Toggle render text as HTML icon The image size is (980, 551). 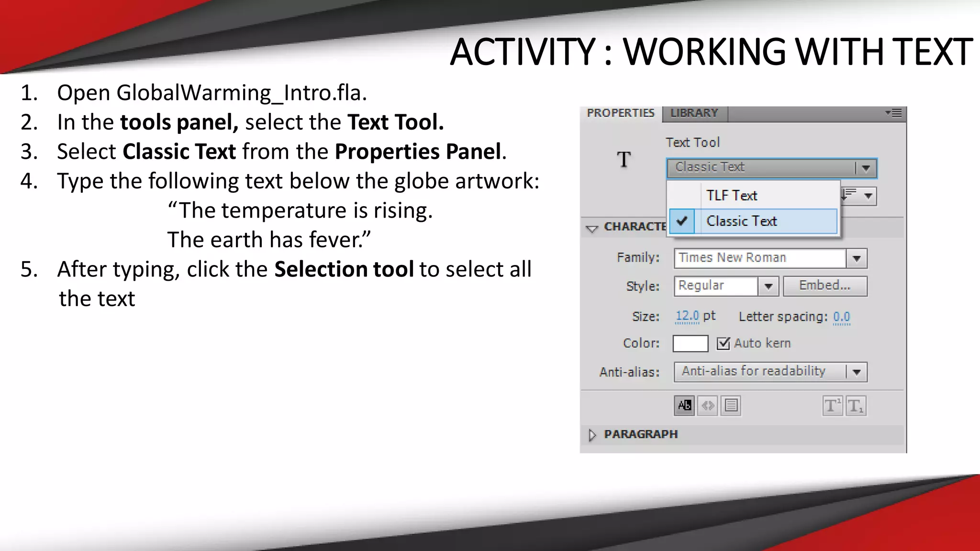707,406
